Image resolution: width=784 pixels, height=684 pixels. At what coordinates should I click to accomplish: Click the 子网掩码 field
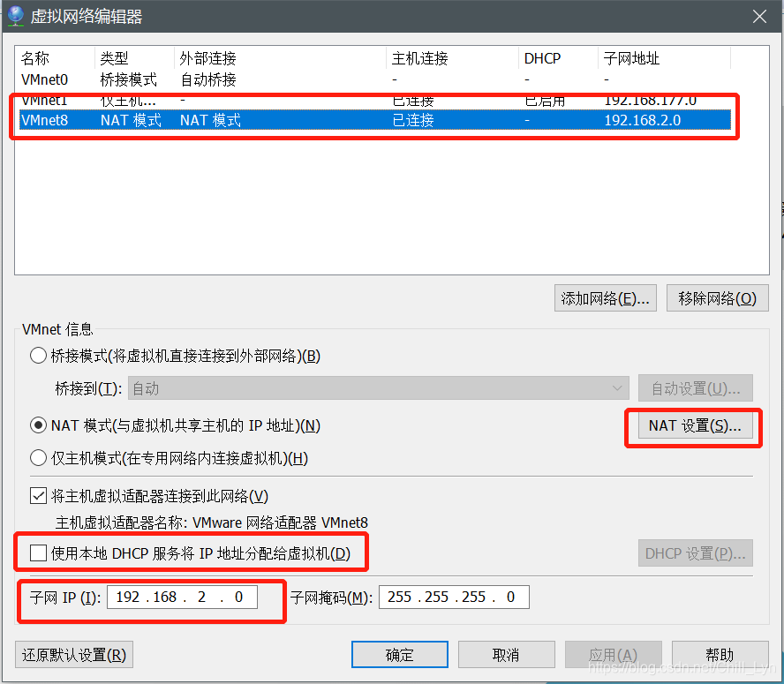tap(454, 597)
